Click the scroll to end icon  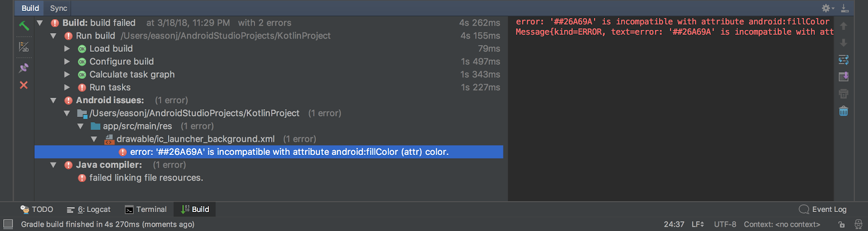pos(844,77)
